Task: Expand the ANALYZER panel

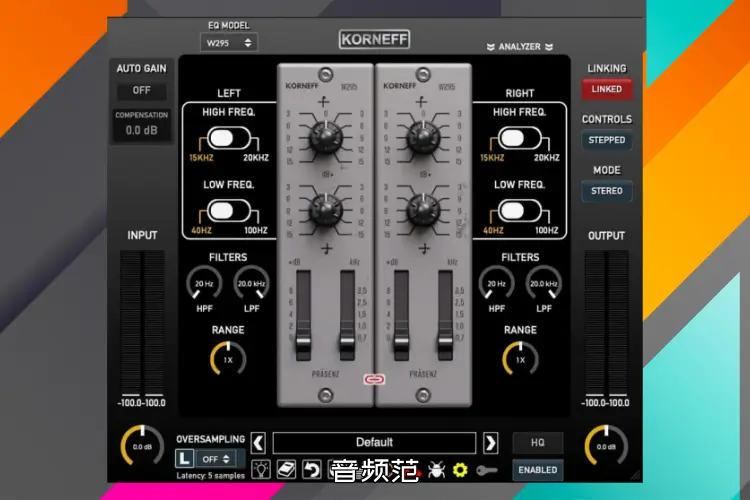Action: 519,47
